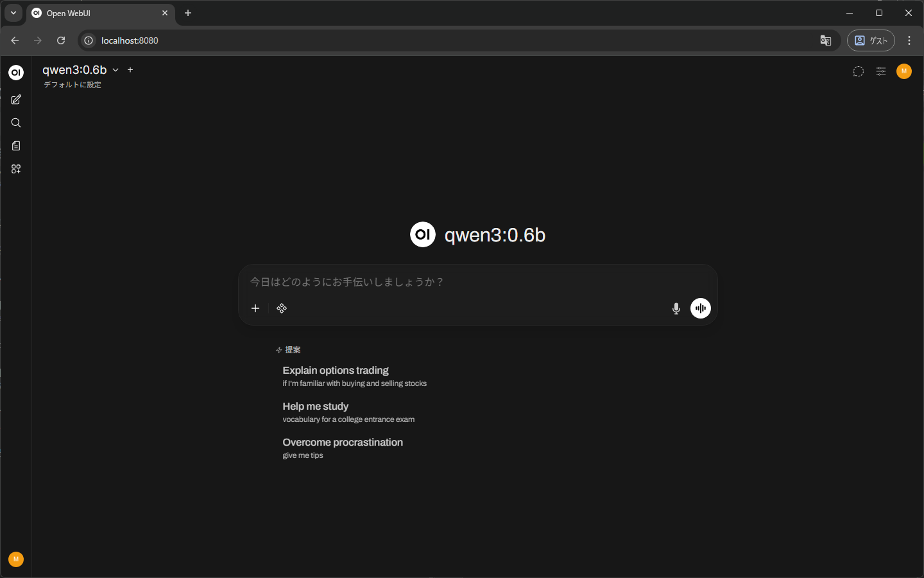Click the '提案' suggestions label
This screenshot has height=578, width=924.
point(293,350)
